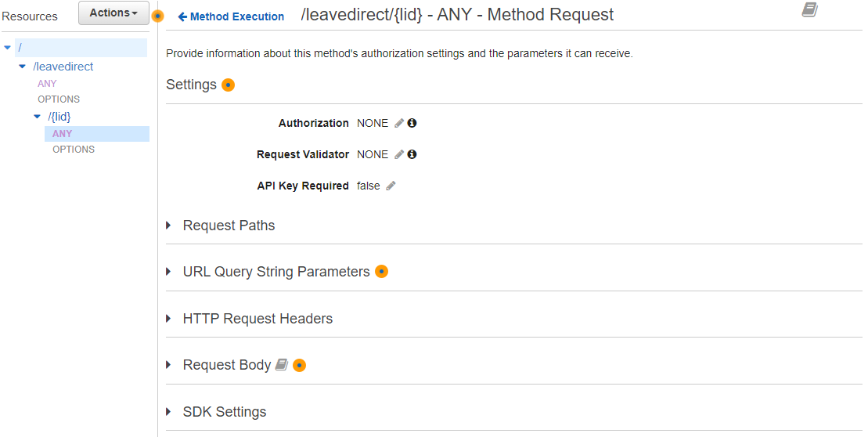Image resolution: width=868 pixels, height=437 pixels.
Task: Expand the URL Query String Parameters section
Action: (x=168, y=272)
